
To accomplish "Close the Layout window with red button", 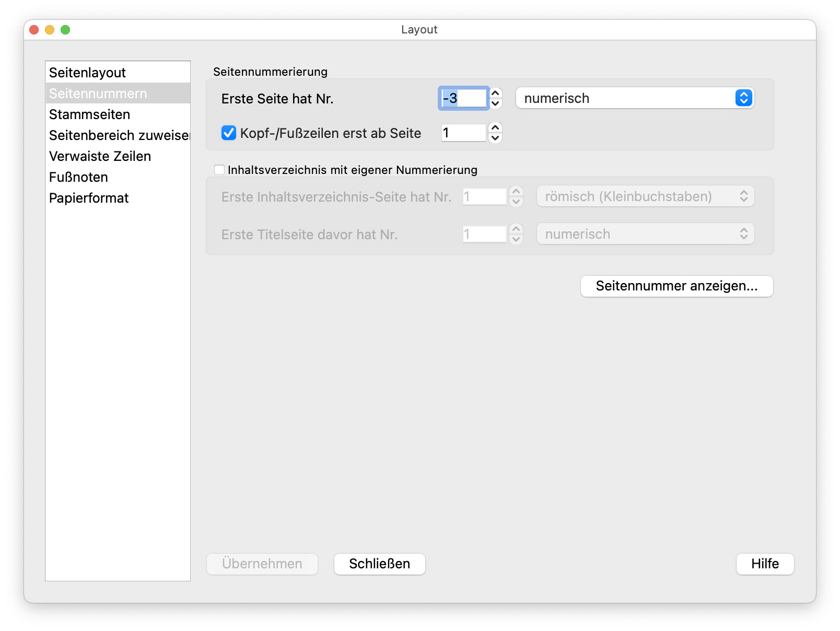I will 34,30.
